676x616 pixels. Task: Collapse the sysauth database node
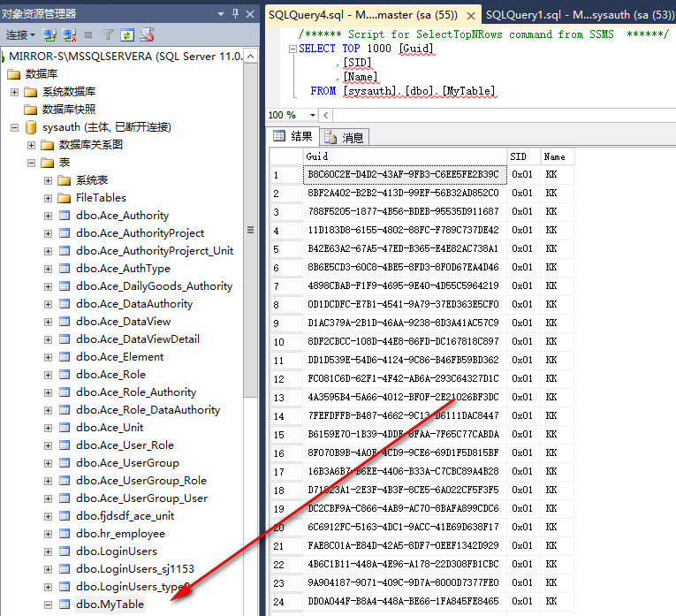point(15,127)
